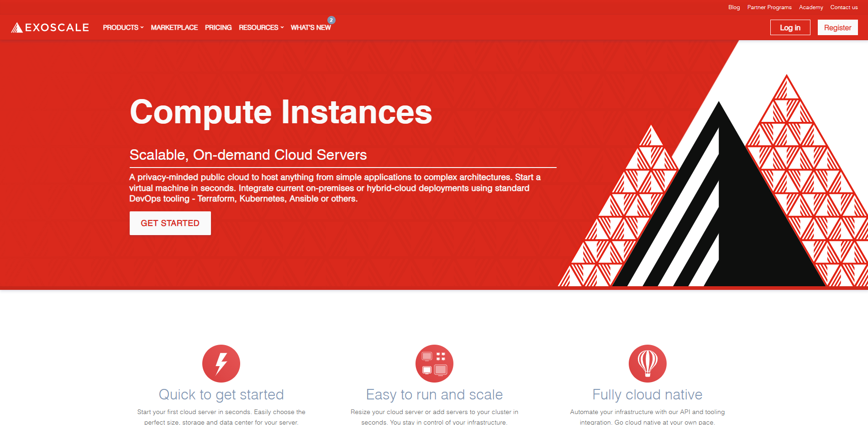Select the Quick to get started heading

pyautogui.click(x=221, y=394)
